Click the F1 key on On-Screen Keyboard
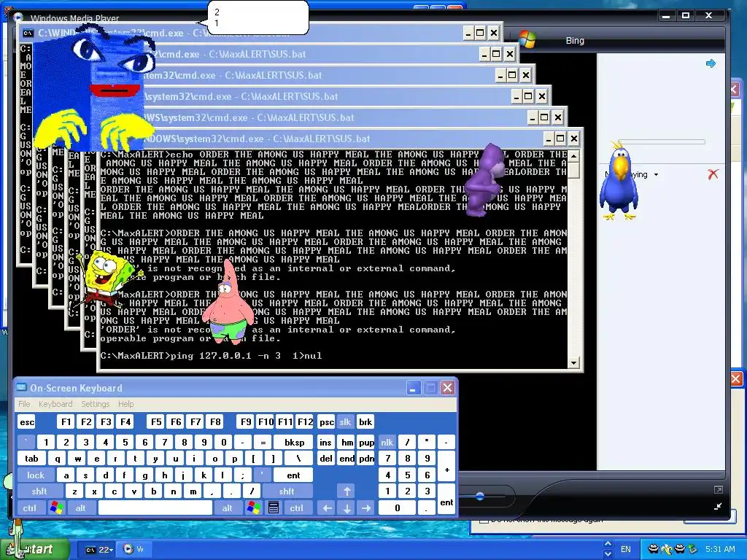Image resolution: width=747 pixels, height=560 pixels. (66, 422)
